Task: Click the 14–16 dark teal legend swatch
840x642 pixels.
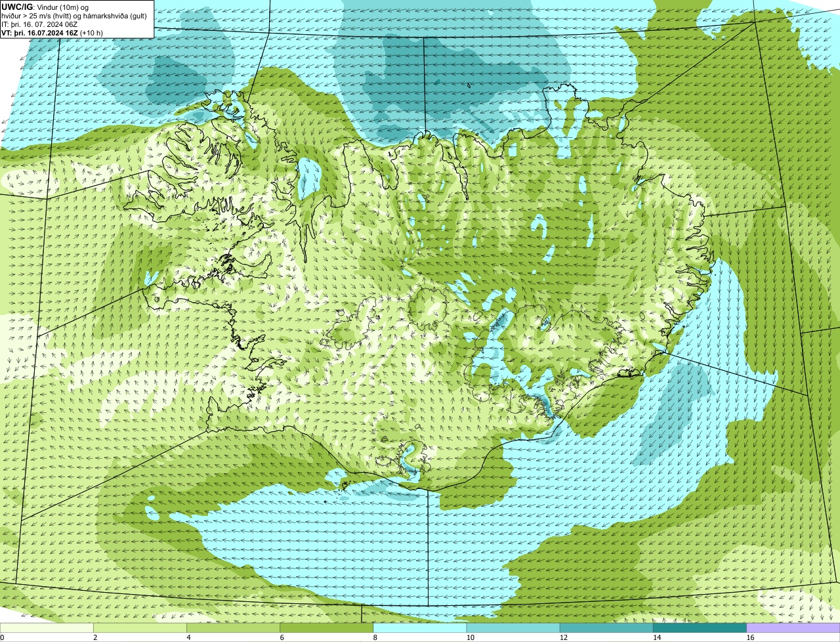Action: [x=700, y=628]
